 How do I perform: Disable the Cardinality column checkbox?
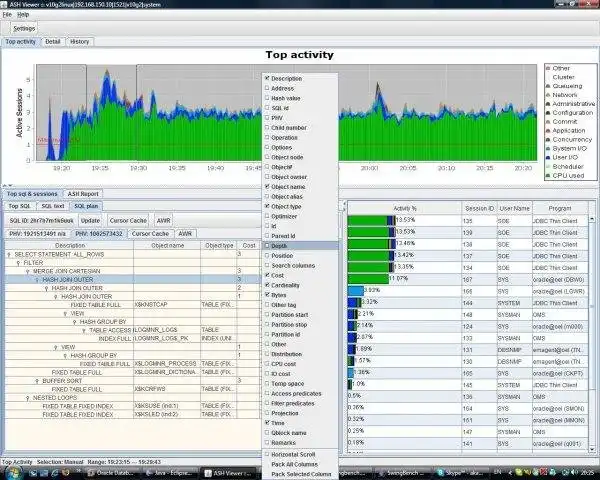pos(267,285)
